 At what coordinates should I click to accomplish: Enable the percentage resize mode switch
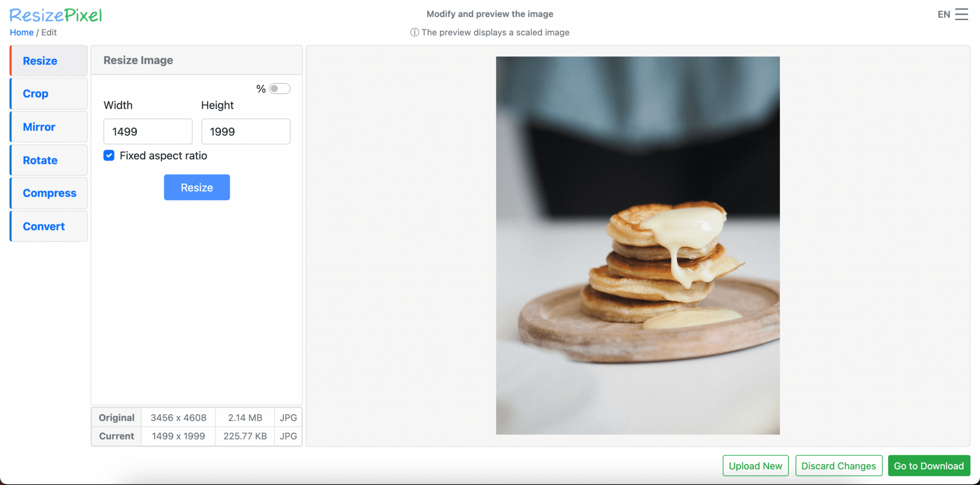(x=280, y=89)
